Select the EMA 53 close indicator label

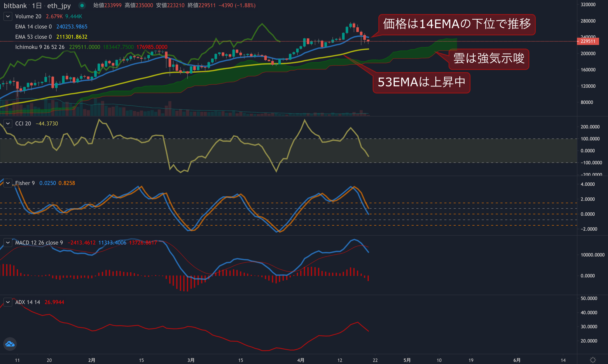(x=33, y=37)
